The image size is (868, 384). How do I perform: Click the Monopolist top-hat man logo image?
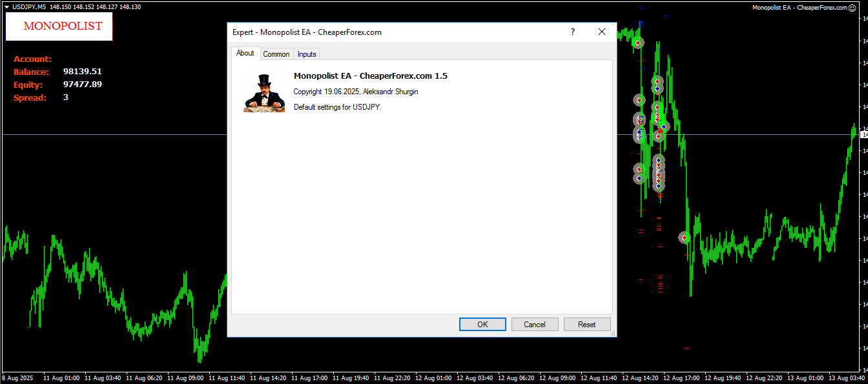coord(264,93)
